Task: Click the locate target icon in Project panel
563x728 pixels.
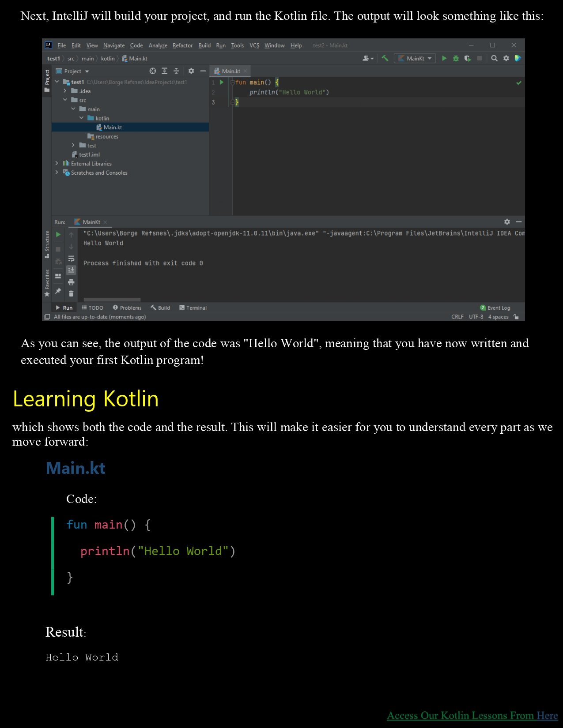Action: pyautogui.click(x=153, y=71)
